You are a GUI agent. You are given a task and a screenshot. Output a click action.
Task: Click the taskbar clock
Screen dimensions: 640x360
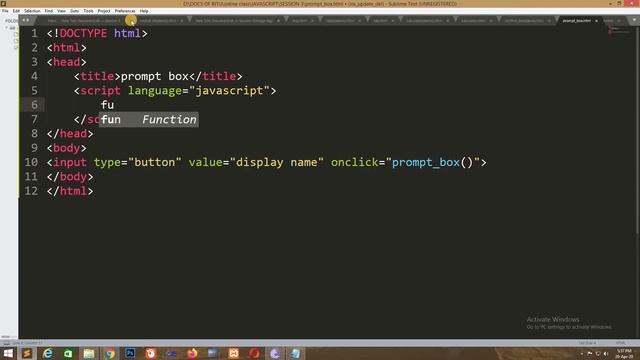[x=624, y=353]
